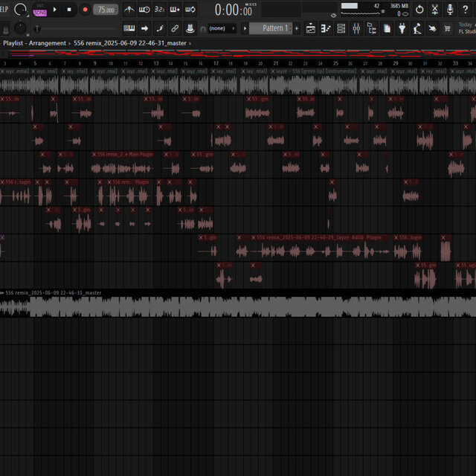This screenshot has height=476, width=476.
Task: Click the arrow left of Pattern 1
Action: click(245, 28)
